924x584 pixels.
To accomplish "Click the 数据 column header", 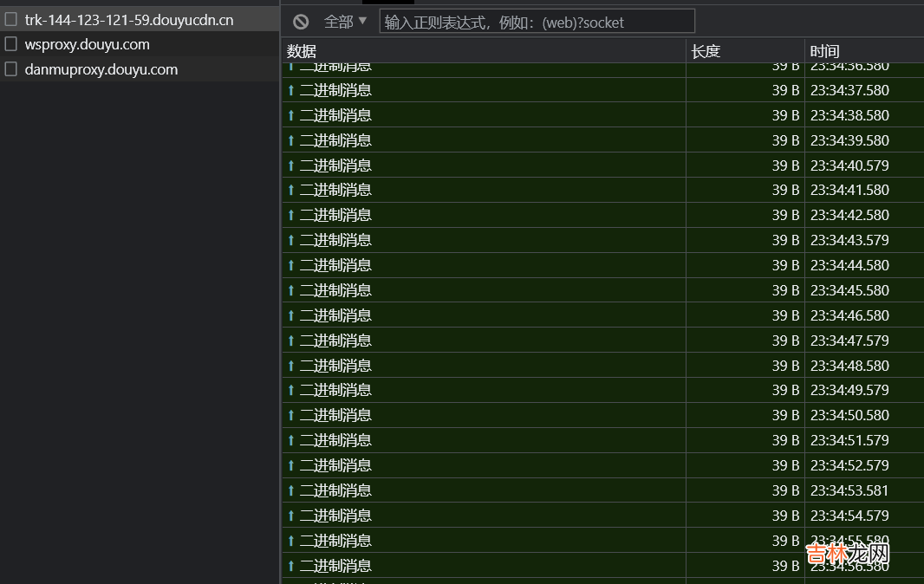I will (302, 51).
